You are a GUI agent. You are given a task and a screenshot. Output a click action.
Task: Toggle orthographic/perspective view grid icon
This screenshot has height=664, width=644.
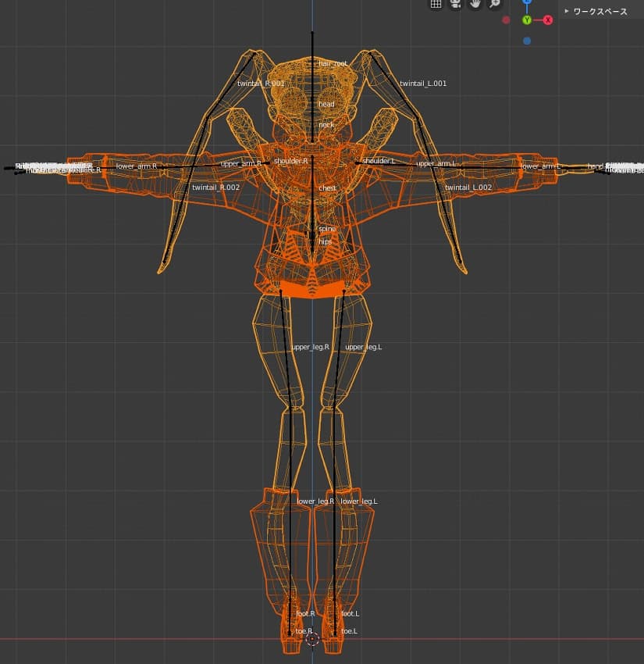[x=436, y=4]
